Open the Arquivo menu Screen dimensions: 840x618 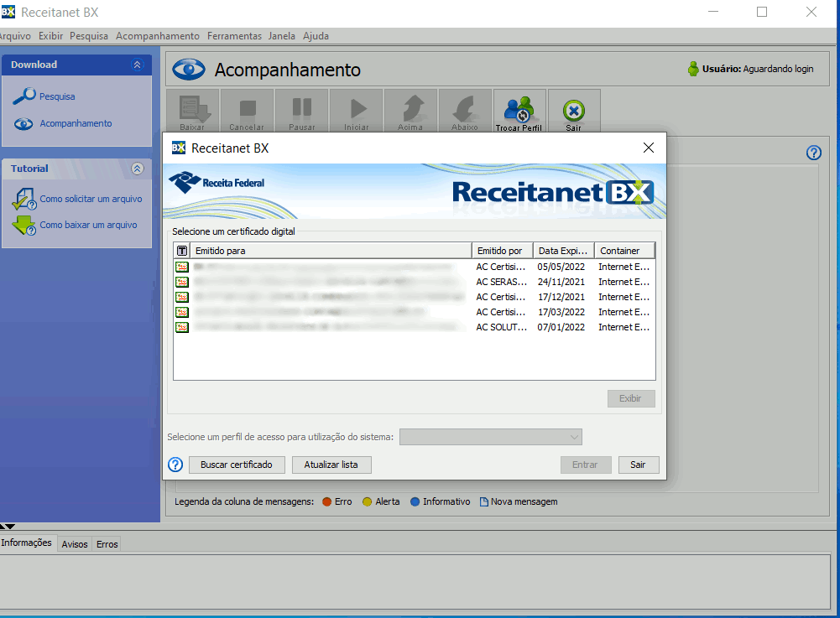point(15,36)
